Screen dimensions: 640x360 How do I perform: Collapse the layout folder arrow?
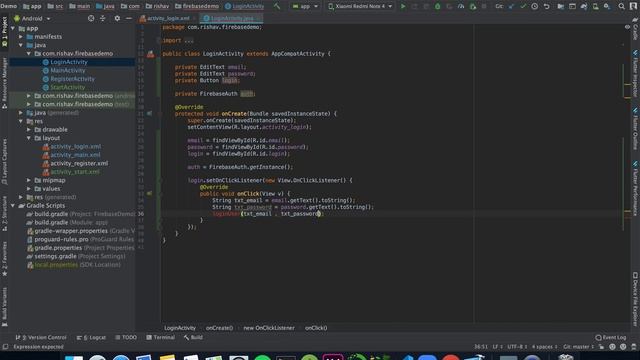(x=29, y=138)
